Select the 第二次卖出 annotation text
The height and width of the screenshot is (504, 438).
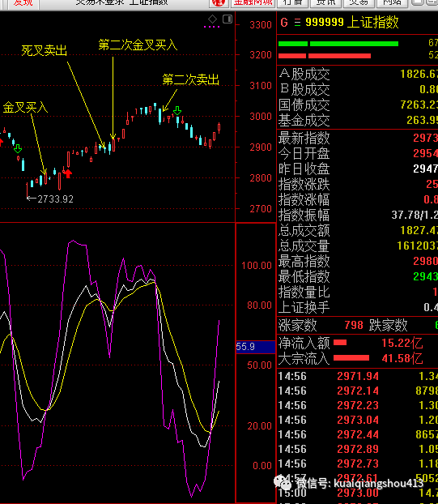click(191, 79)
